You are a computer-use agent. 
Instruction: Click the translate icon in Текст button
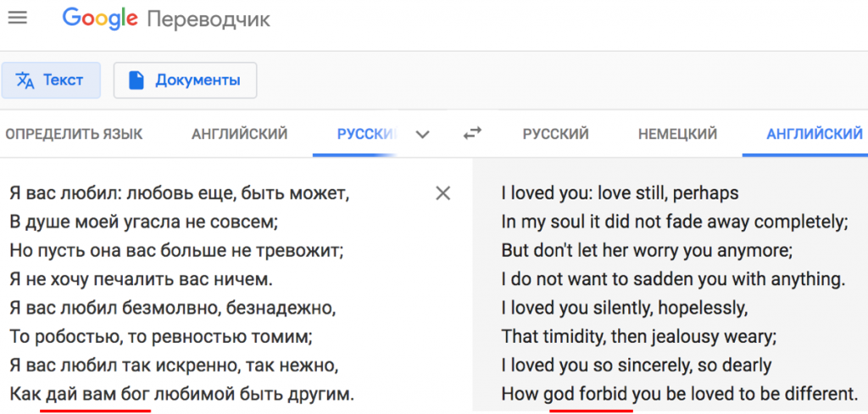click(x=25, y=81)
